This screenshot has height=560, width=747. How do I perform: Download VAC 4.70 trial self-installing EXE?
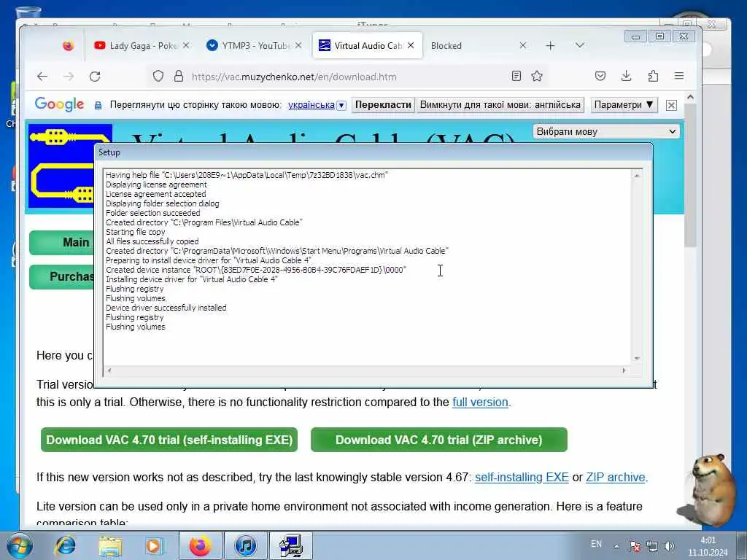169,440
